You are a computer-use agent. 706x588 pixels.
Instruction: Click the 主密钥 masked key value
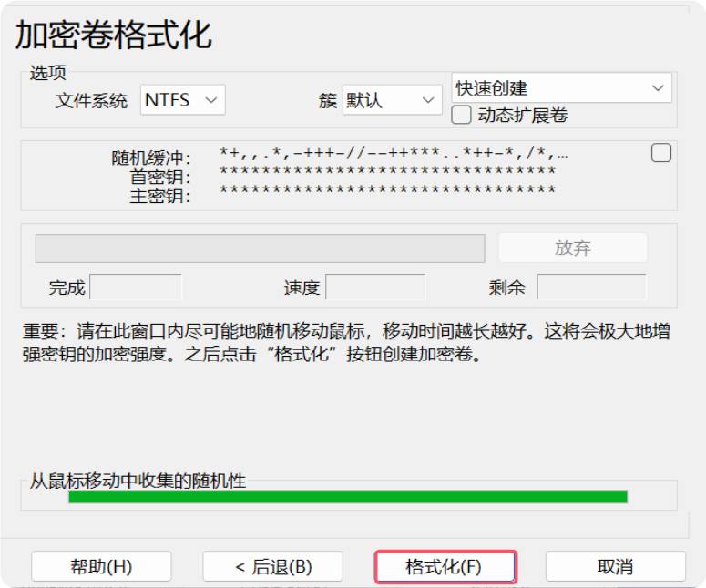388,190
